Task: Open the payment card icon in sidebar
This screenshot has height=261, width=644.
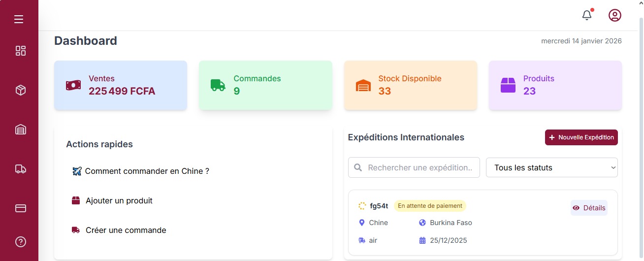Action: tap(20, 208)
